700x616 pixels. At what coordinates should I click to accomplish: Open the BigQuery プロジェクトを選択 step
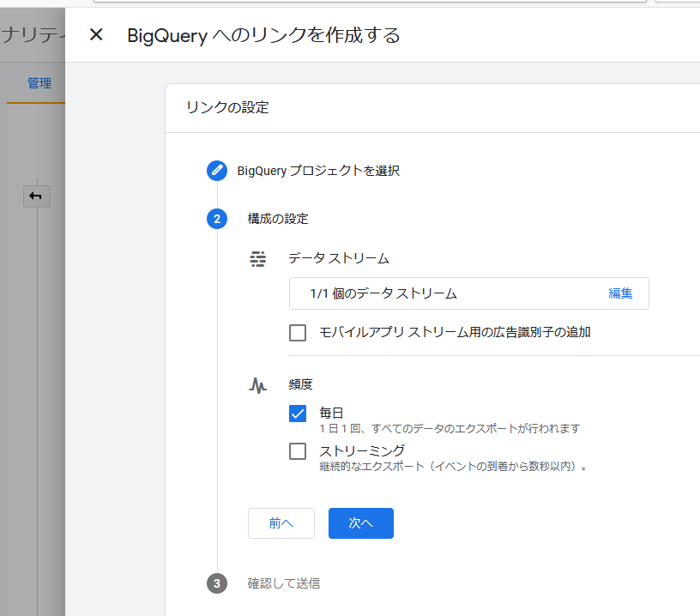318,171
